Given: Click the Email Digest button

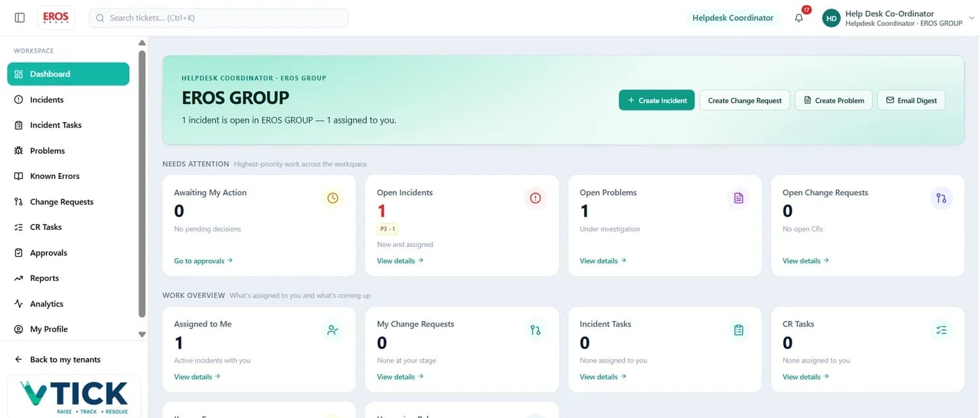Looking at the screenshot, I should [x=911, y=100].
